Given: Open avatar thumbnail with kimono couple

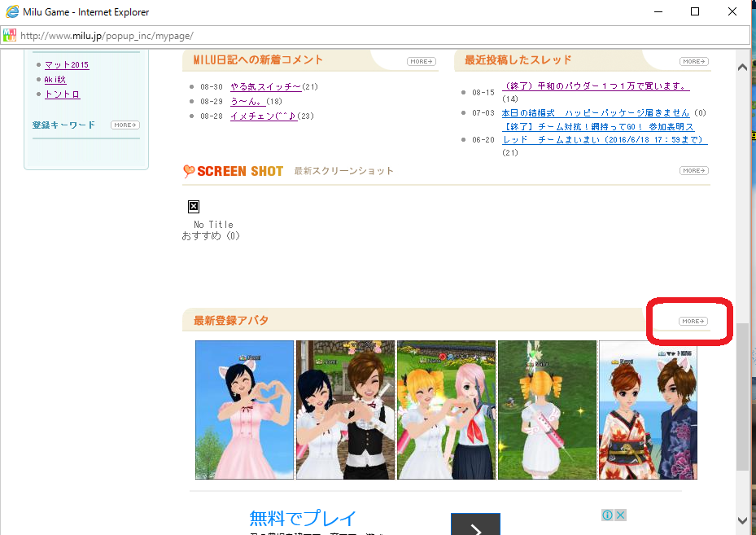Looking at the screenshot, I should 648,410.
